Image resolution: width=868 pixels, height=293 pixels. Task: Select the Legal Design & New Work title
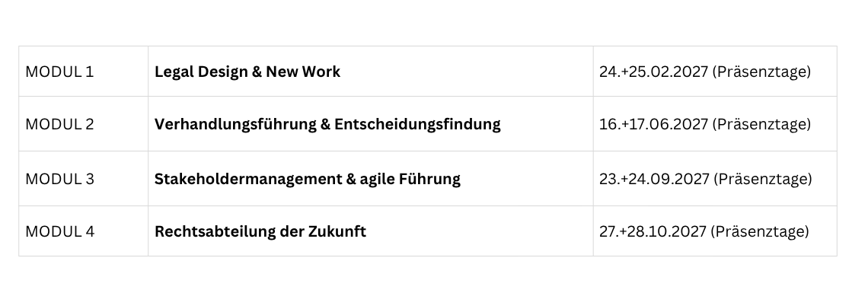click(x=247, y=72)
